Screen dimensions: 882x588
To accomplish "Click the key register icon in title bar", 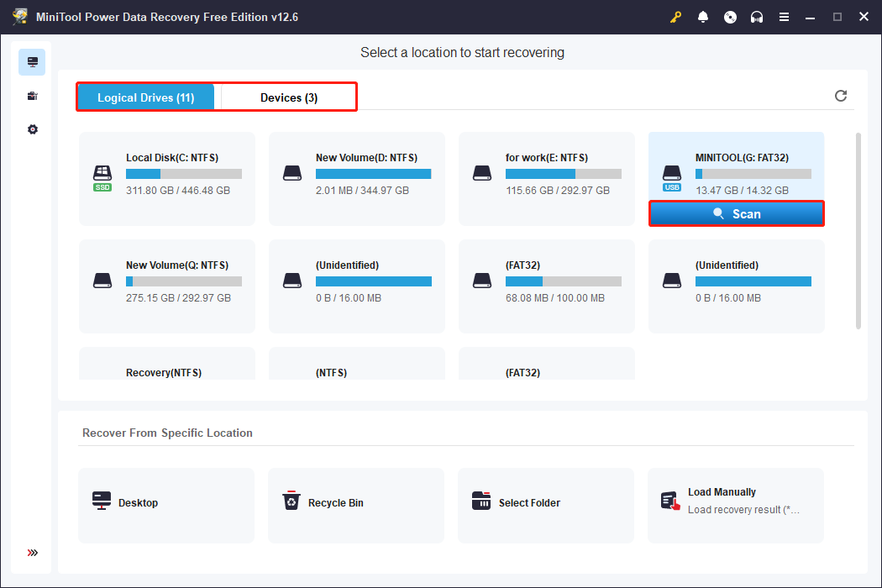I will pyautogui.click(x=675, y=17).
